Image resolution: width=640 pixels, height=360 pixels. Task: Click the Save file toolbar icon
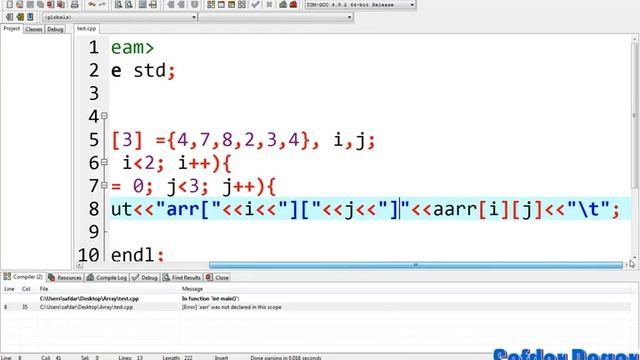[30, 4]
